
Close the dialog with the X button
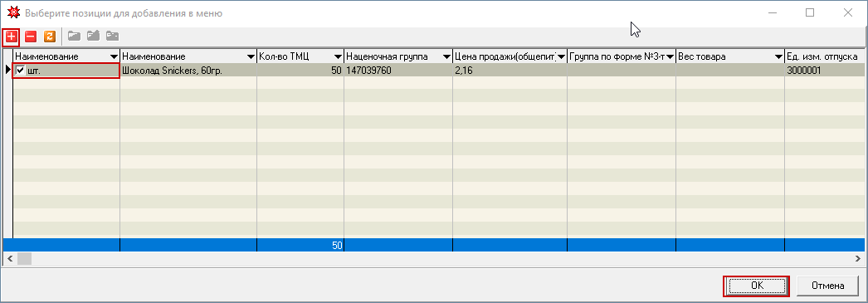pos(847,12)
